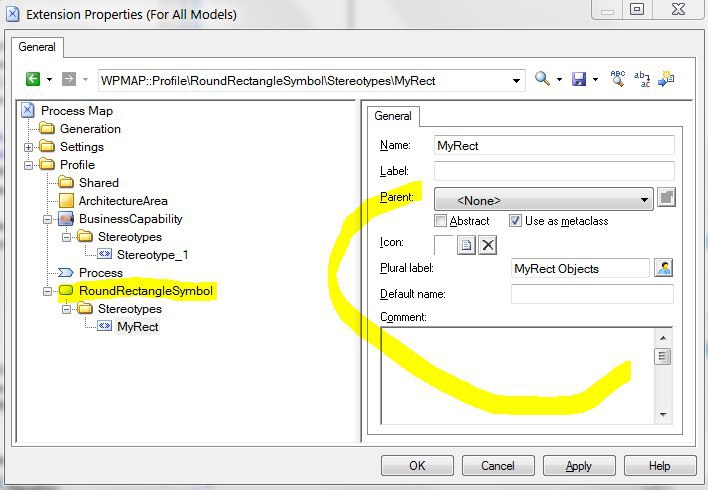
Task: Click inside the Comment text area
Action: point(517,376)
